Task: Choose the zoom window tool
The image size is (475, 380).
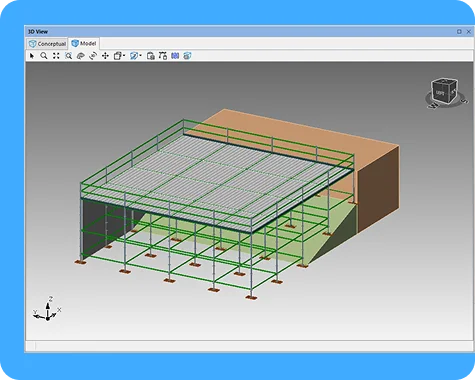Action: [68, 56]
